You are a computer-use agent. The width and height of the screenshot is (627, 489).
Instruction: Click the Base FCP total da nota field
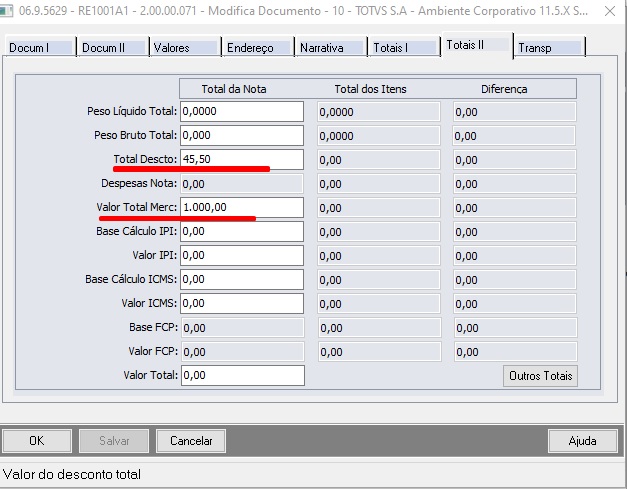tap(243, 328)
